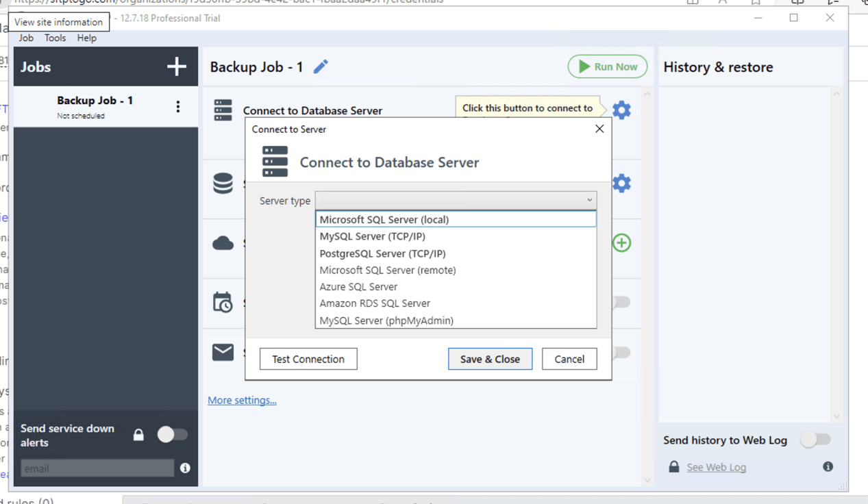Open the Help menu
868x504 pixels.
click(x=86, y=38)
